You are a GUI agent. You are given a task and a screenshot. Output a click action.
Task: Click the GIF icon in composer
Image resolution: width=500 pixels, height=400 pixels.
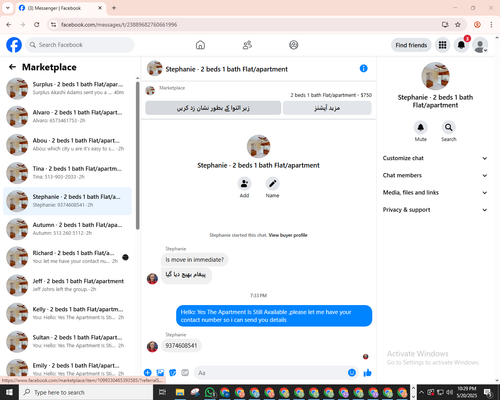point(185,373)
